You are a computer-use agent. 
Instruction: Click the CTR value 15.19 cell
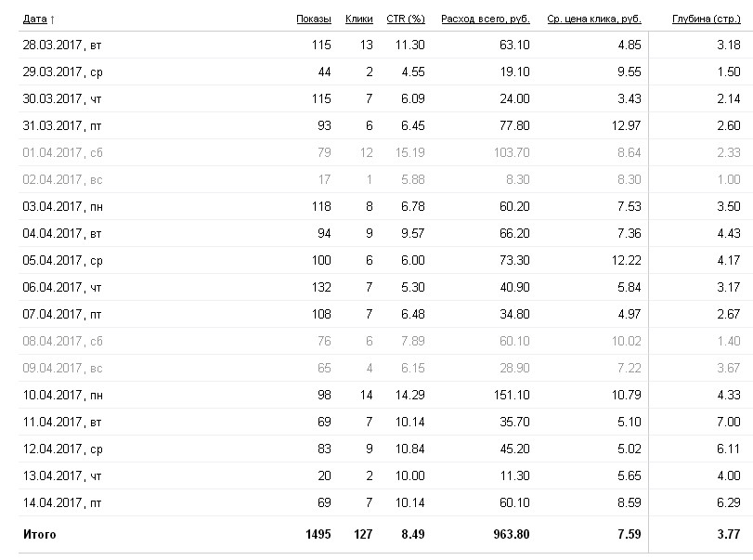(x=411, y=152)
